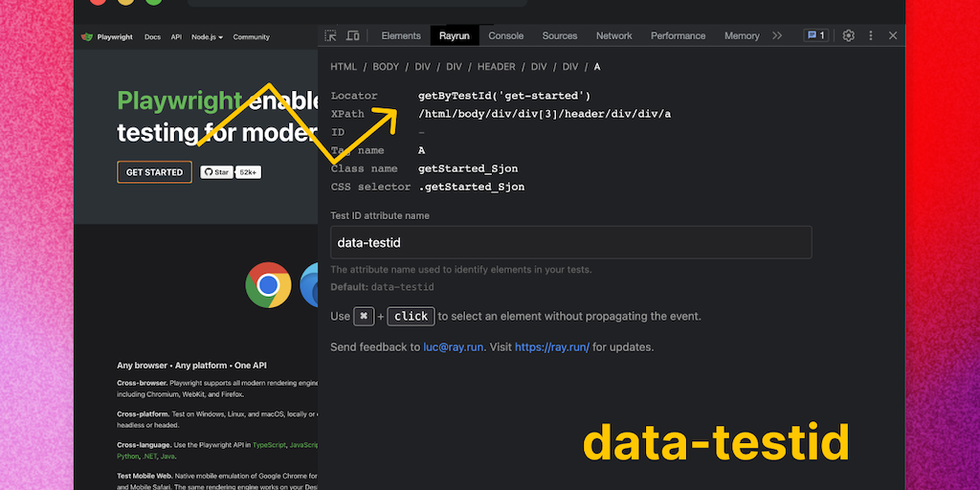Click the yellow minimize window button
980x490 pixels.
[x=125, y=2]
